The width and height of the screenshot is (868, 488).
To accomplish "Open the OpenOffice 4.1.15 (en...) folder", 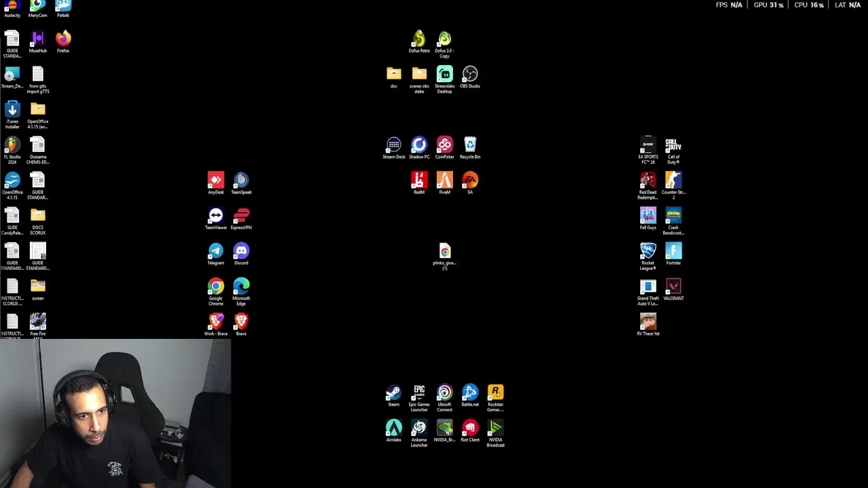I will click(37, 115).
